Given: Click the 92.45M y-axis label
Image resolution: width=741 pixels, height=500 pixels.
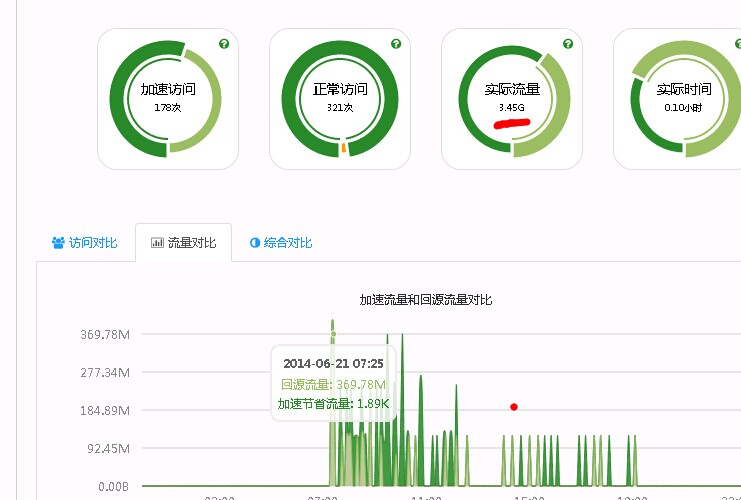Looking at the screenshot, I should (108, 448).
